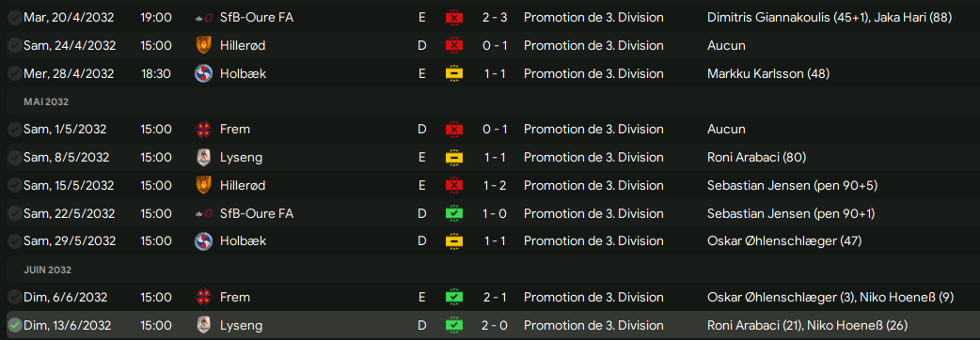
Task: Open the 2 - 0 score against Lyseng
Action: coord(496,325)
